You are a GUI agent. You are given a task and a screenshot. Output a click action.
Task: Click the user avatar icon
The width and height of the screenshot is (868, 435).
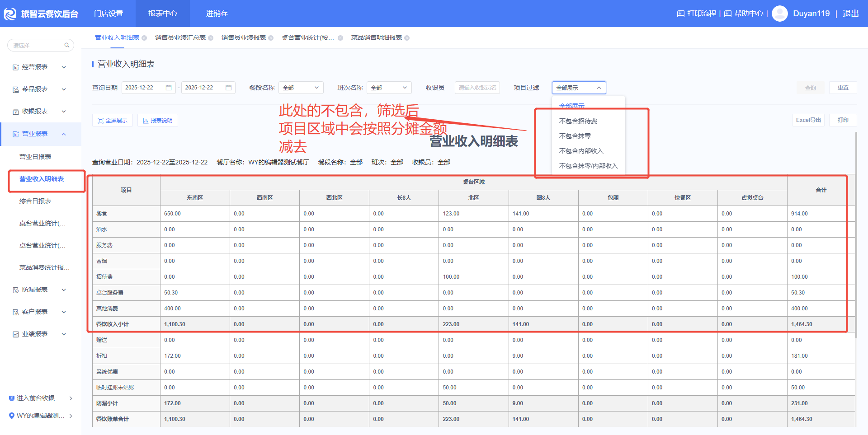(x=779, y=14)
